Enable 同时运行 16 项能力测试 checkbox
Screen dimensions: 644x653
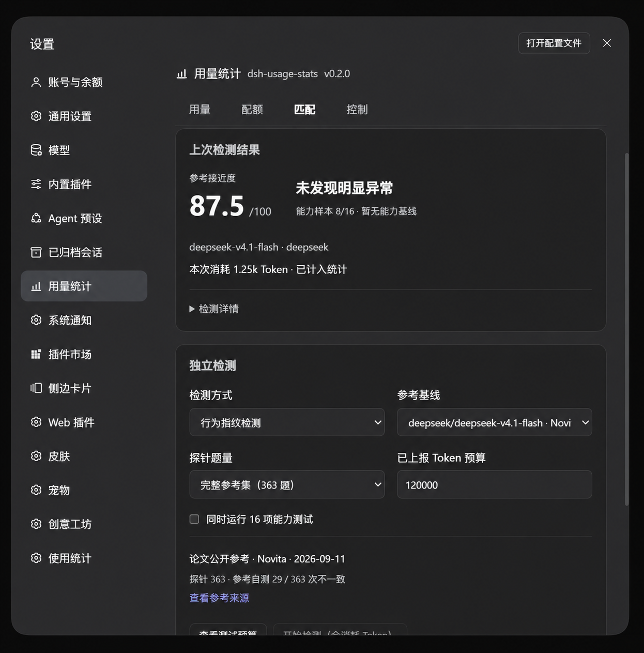[x=194, y=519]
